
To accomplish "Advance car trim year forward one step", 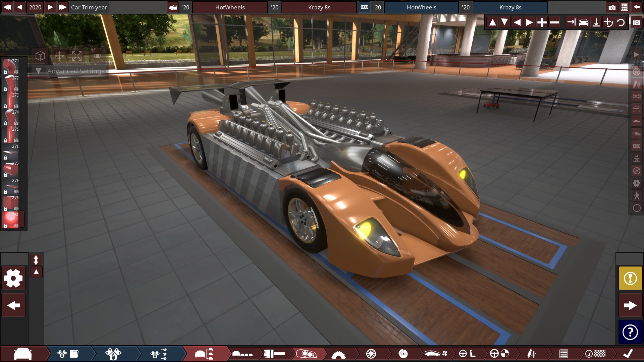I will (x=50, y=7).
